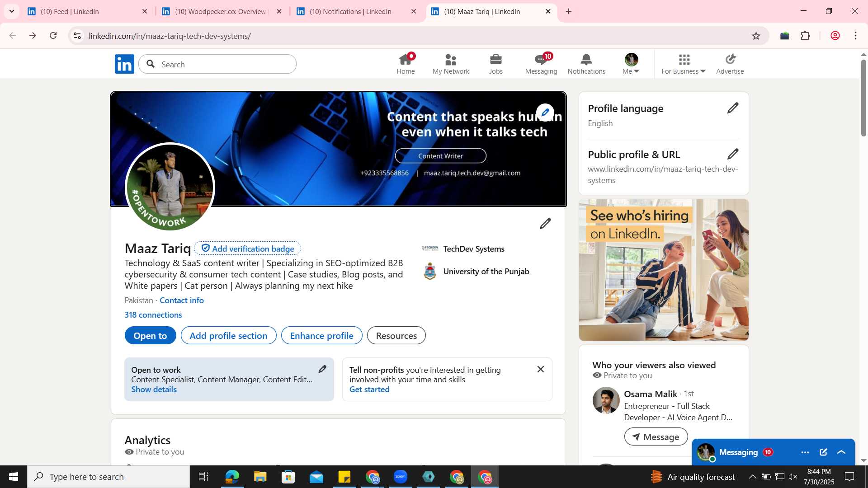Open Windows Start menu
Viewport: 868px width, 488px height.
[x=14, y=477]
